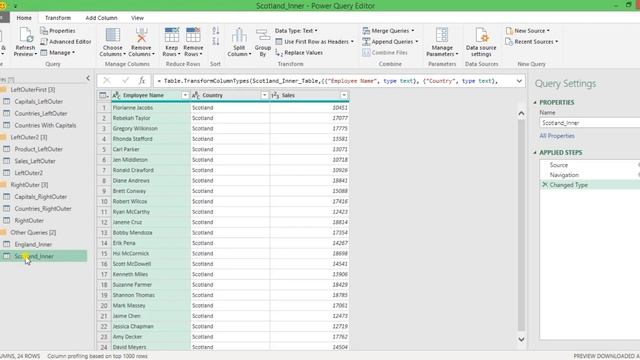Click the fx formula icon
640x360 pixels.
tap(142, 81)
